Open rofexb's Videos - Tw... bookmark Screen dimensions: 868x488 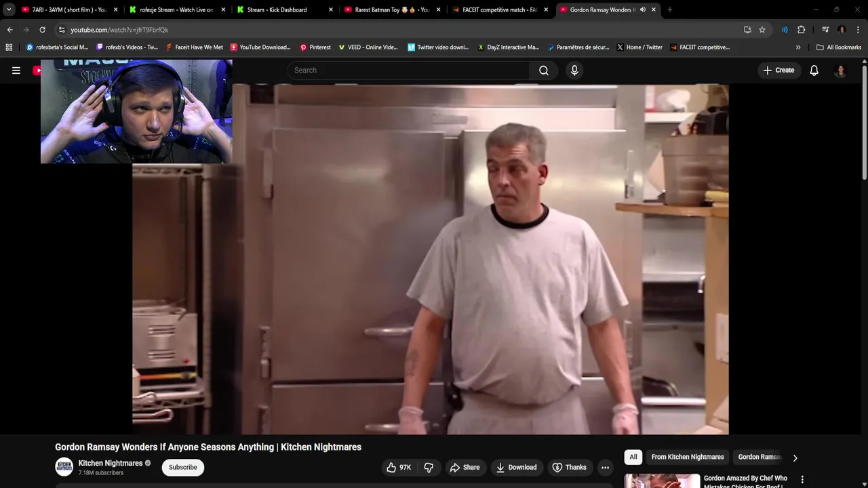point(127,47)
